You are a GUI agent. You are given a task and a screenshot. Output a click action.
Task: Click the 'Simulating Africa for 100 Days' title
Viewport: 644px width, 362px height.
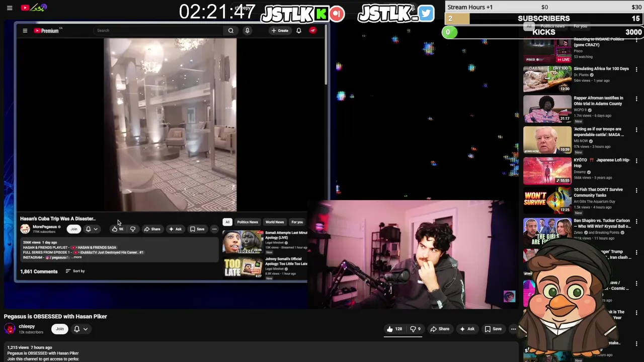(601, 69)
